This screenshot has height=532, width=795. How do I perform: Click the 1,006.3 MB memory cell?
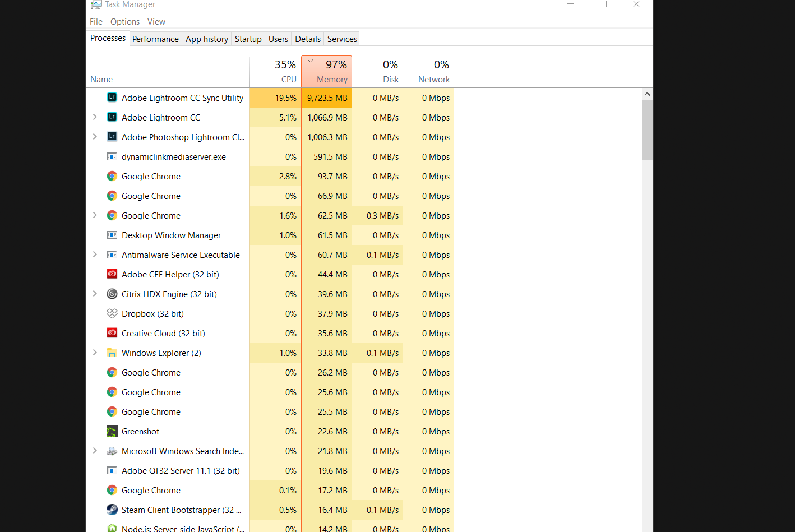[327, 137]
